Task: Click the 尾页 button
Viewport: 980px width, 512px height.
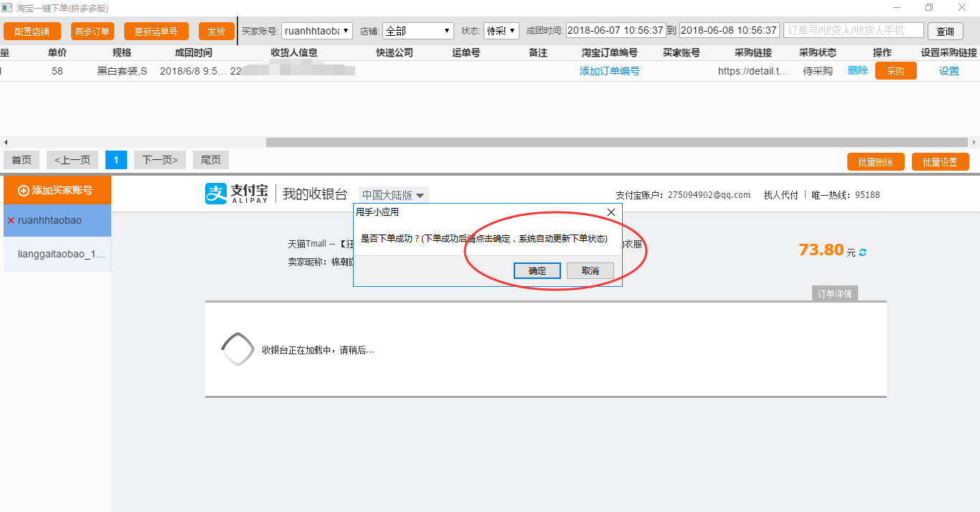Action: coord(211,160)
